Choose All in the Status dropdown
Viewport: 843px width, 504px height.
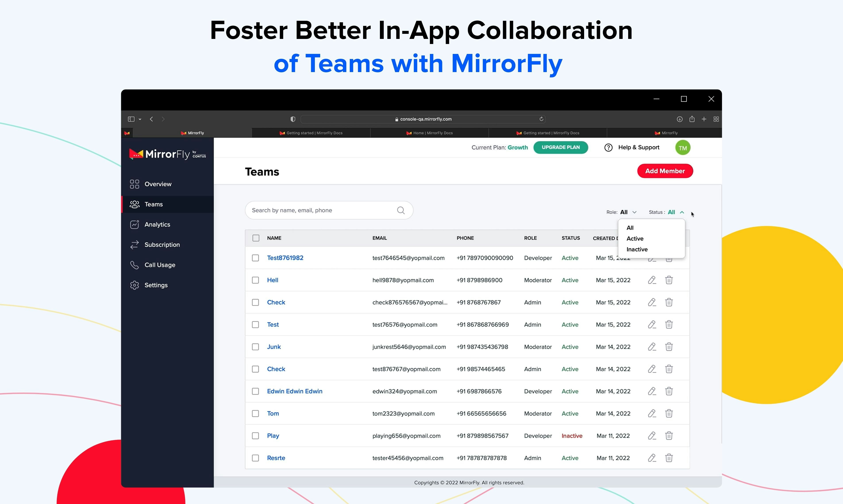[x=630, y=227]
